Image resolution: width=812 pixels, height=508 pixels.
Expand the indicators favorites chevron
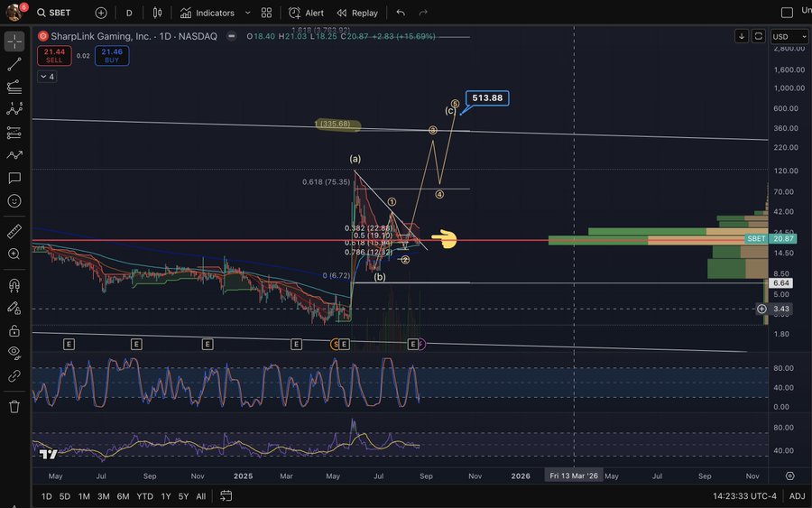[247, 13]
